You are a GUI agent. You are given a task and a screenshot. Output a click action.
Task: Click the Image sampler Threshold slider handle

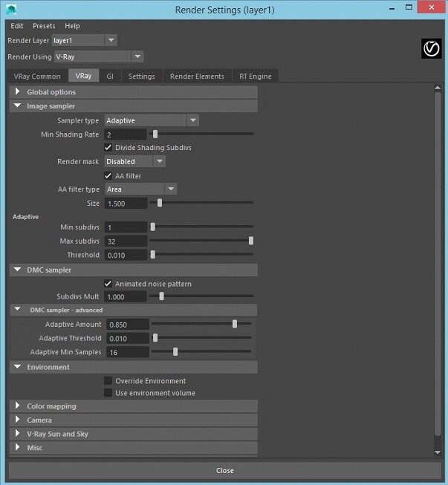click(153, 255)
